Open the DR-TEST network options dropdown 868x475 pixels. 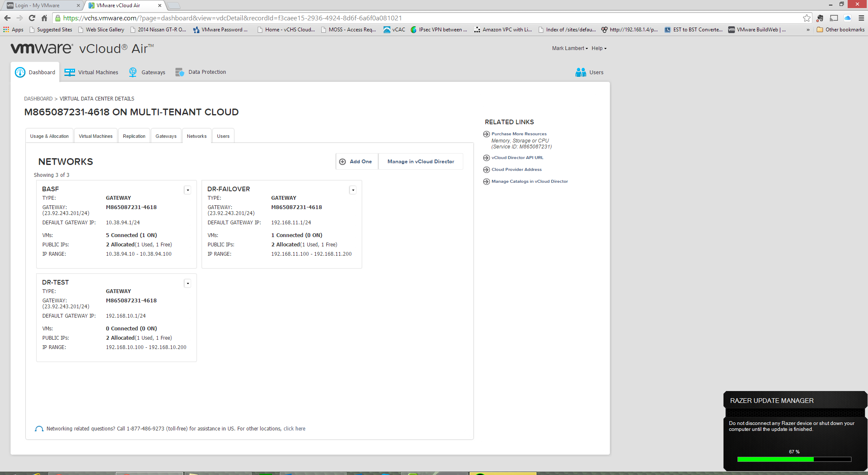click(187, 283)
